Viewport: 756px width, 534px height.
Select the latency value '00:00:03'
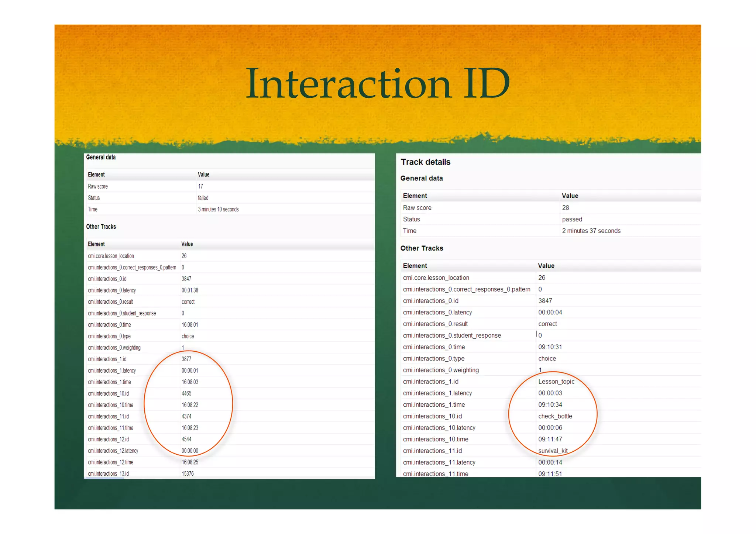click(550, 393)
